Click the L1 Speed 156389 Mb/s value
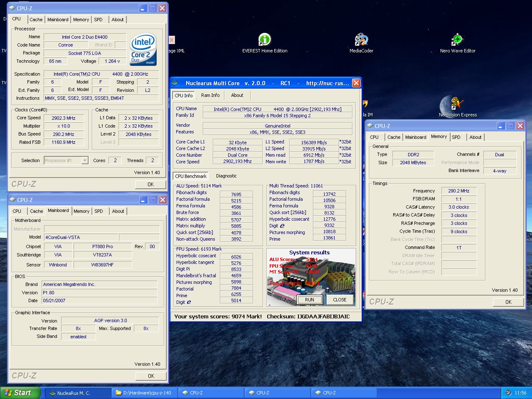Viewport: 532px width, 399px height. (314, 142)
